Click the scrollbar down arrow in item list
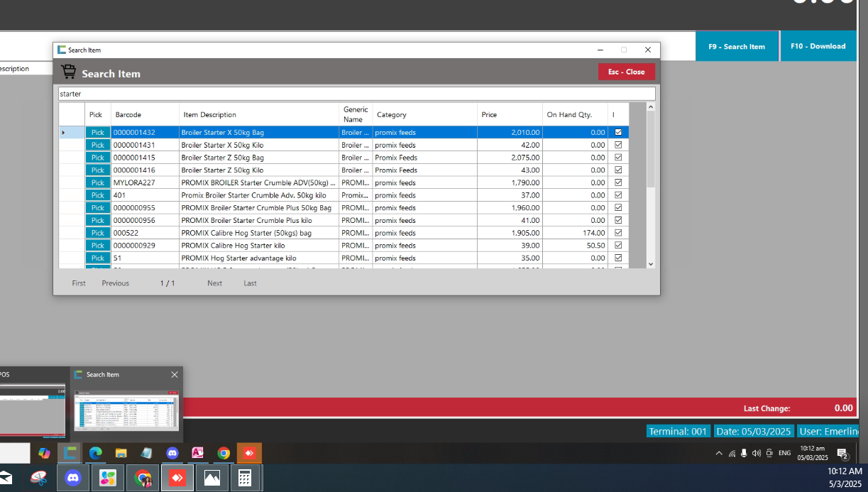This screenshot has width=868, height=492. coord(651,264)
